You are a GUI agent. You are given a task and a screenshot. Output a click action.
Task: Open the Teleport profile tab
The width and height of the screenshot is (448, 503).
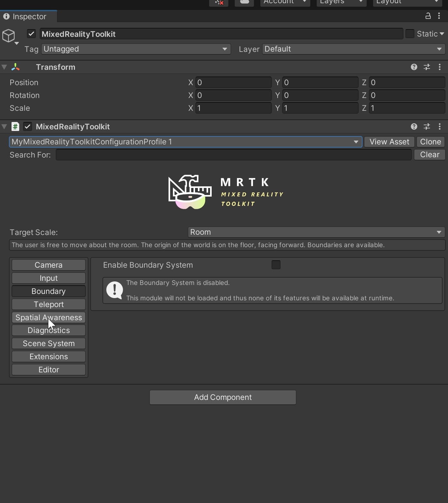[x=49, y=304]
